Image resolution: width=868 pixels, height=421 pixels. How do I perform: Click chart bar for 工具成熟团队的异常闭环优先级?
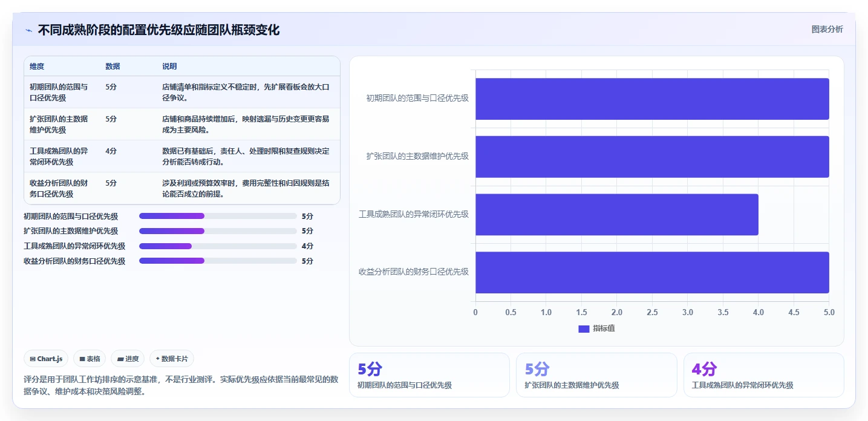[617, 214]
